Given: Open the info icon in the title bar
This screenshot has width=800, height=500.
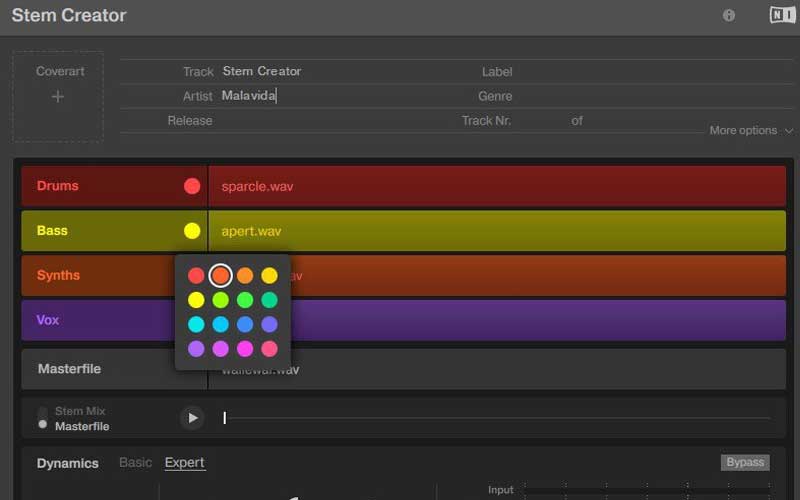Looking at the screenshot, I should [729, 16].
